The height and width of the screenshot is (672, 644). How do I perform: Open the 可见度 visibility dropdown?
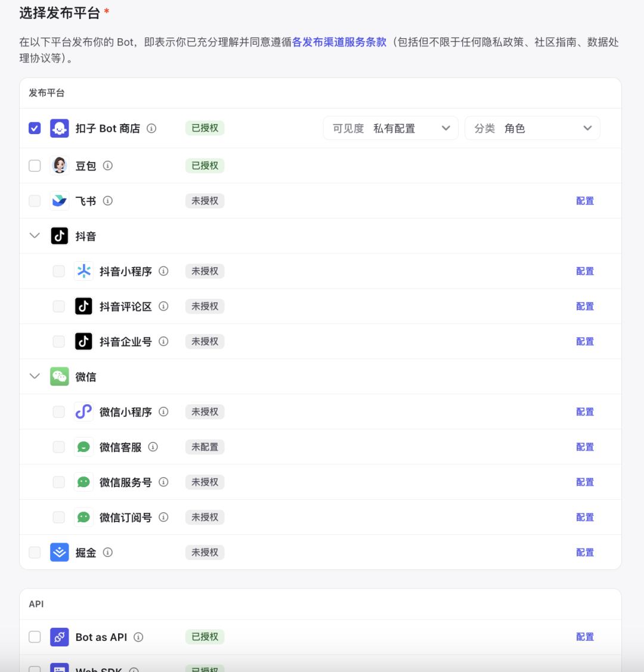coord(391,128)
